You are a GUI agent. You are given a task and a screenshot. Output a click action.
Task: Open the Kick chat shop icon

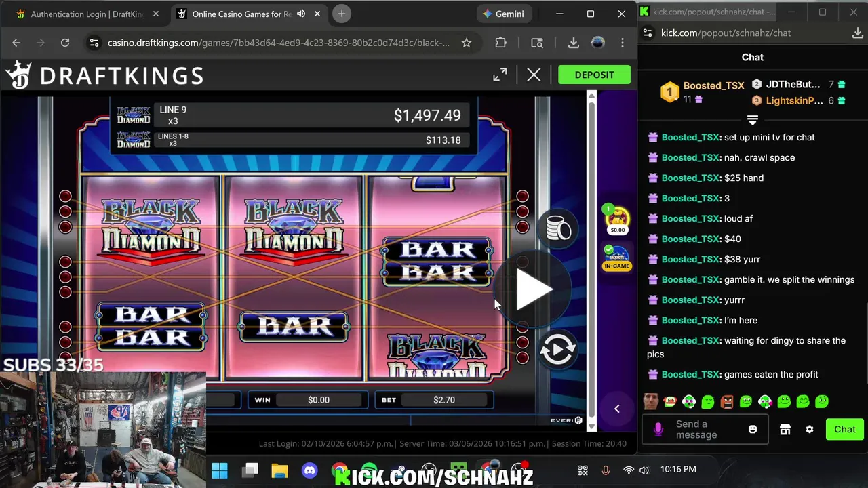pos(785,429)
